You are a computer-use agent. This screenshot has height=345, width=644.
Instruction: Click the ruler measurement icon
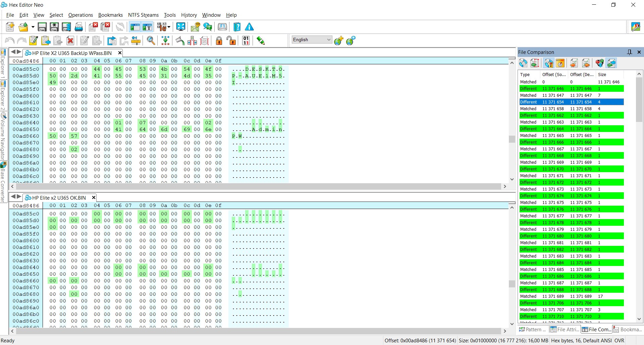point(136,41)
